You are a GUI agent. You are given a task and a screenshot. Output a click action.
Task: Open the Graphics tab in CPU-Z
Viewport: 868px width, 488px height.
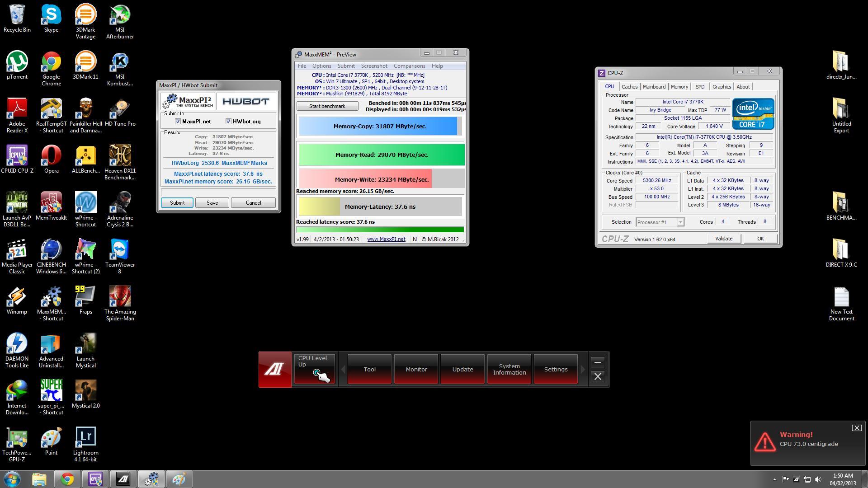tap(722, 87)
